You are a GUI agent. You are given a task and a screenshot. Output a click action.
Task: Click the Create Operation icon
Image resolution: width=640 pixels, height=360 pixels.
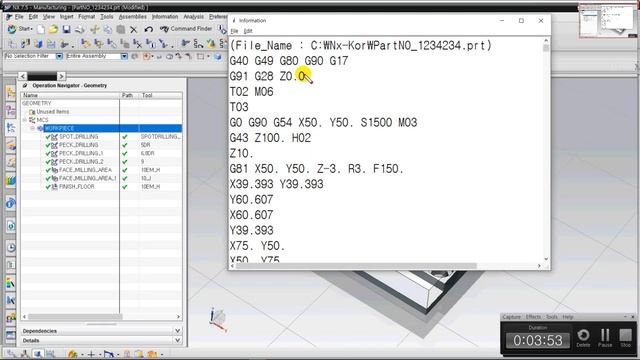tap(64, 44)
